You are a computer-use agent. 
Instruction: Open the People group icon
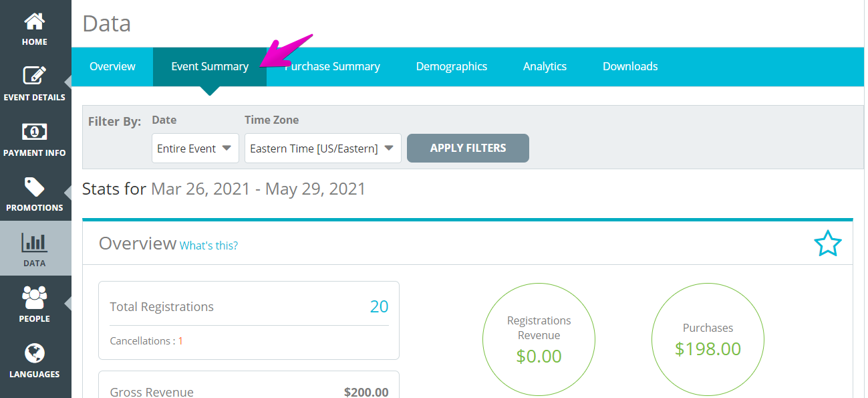[35, 298]
